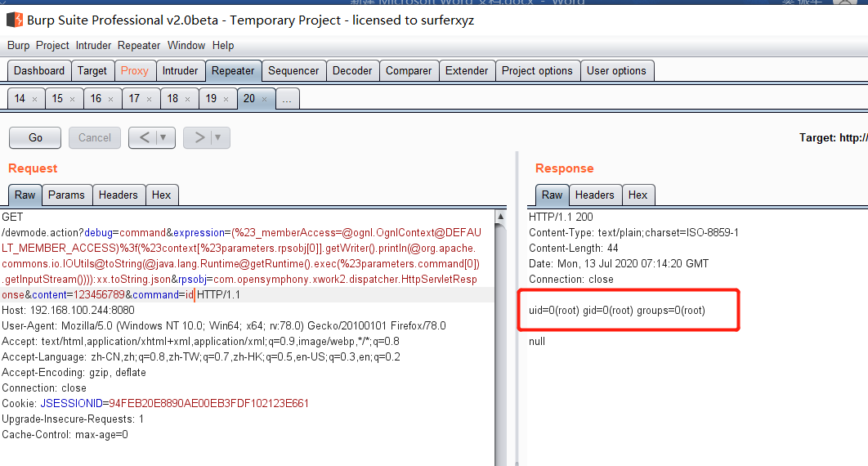Select Repeater request tab 17
868x466 pixels.
134,98
